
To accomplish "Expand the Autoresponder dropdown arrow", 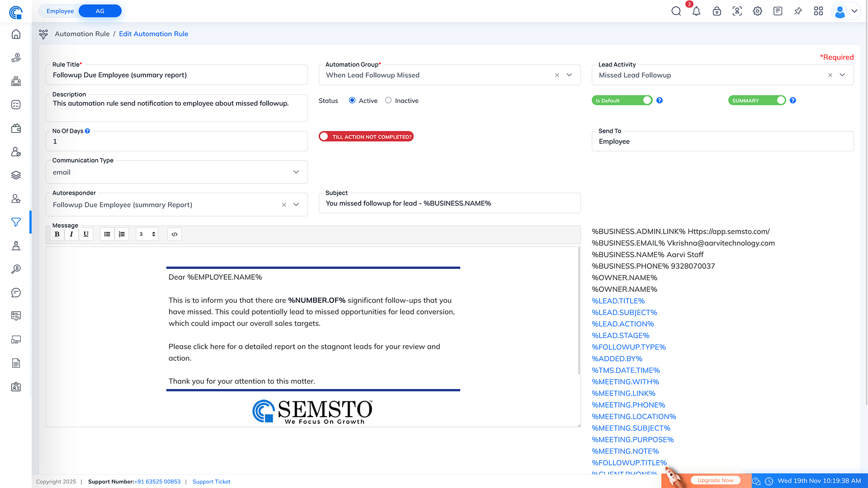I will tap(296, 205).
